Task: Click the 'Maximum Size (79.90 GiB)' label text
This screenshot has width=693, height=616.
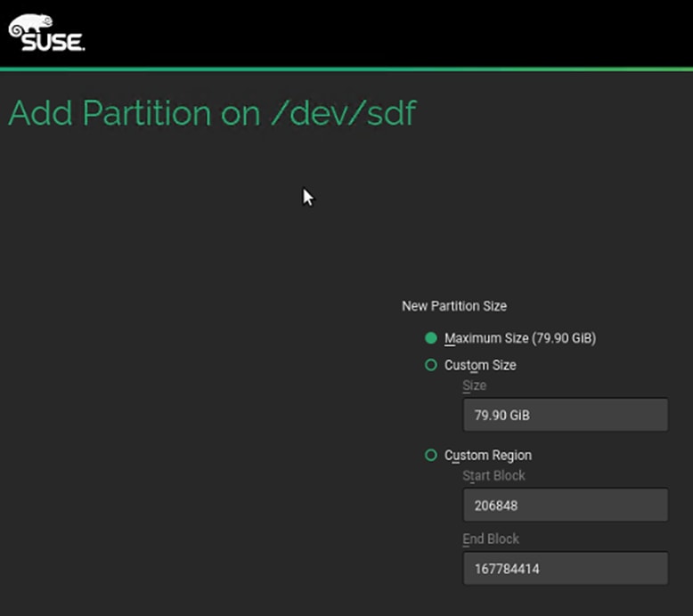Action: point(519,338)
